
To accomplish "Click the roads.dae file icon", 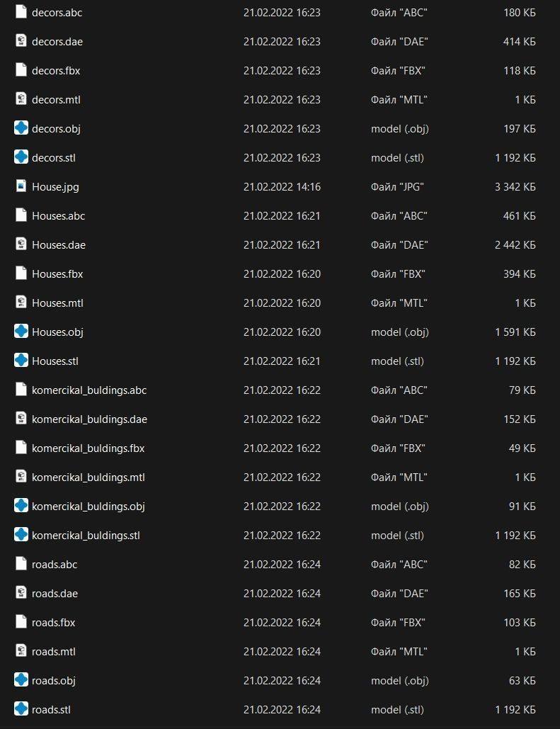I will coord(21,593).
